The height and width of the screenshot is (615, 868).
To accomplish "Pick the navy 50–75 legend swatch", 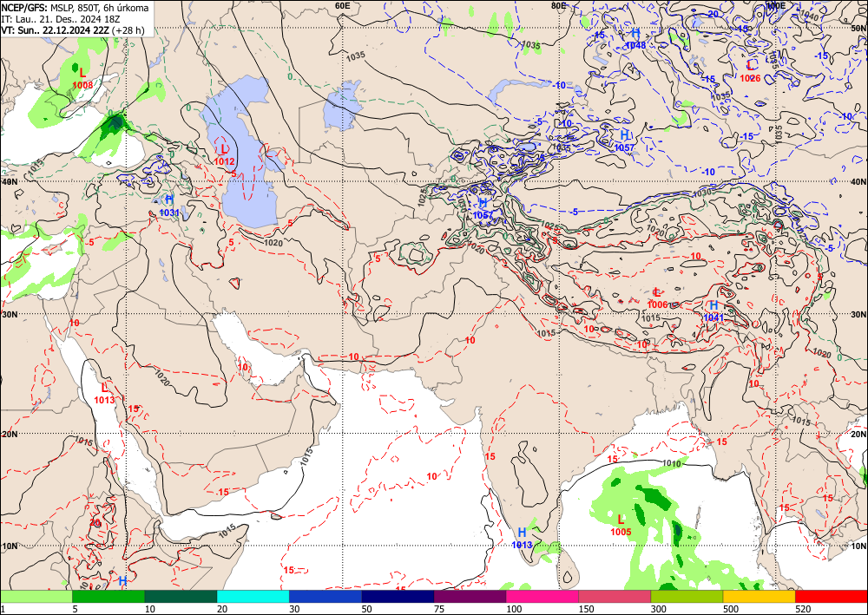I will click(398, 597).
